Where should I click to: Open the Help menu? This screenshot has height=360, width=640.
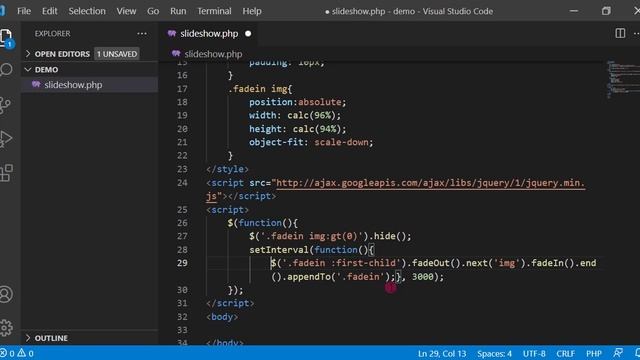pos(252,11)
